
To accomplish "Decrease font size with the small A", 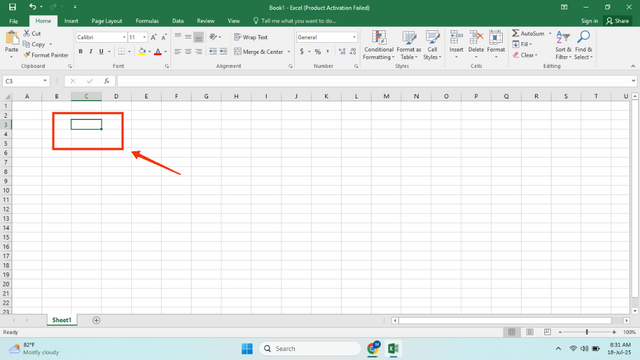I will pos(164,37).
